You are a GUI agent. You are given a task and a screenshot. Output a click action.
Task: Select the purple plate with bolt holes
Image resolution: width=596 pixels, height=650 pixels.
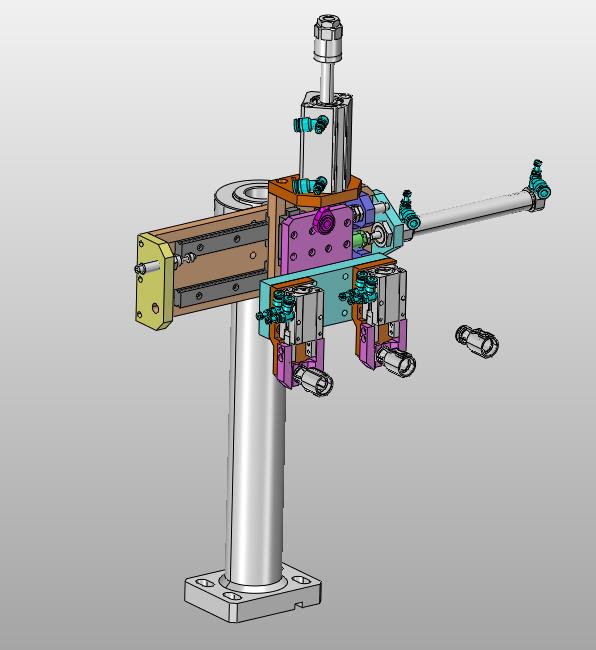click(x=317, y=245)
